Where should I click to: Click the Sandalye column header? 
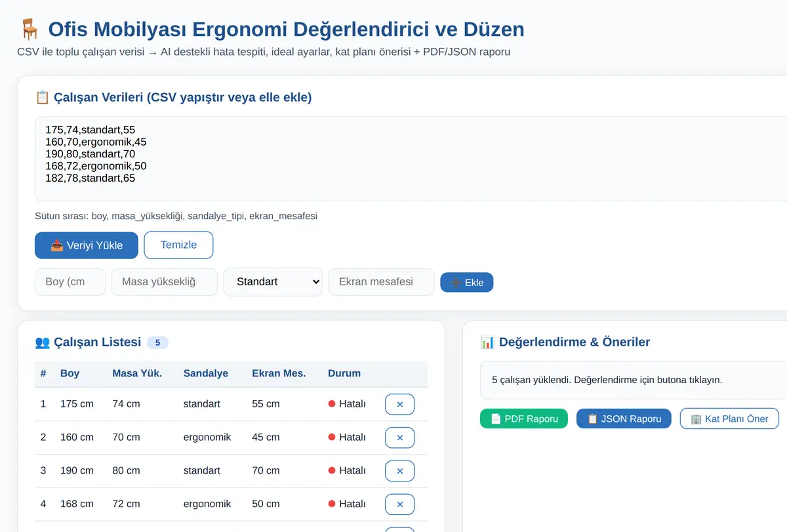tap(206, 373)
